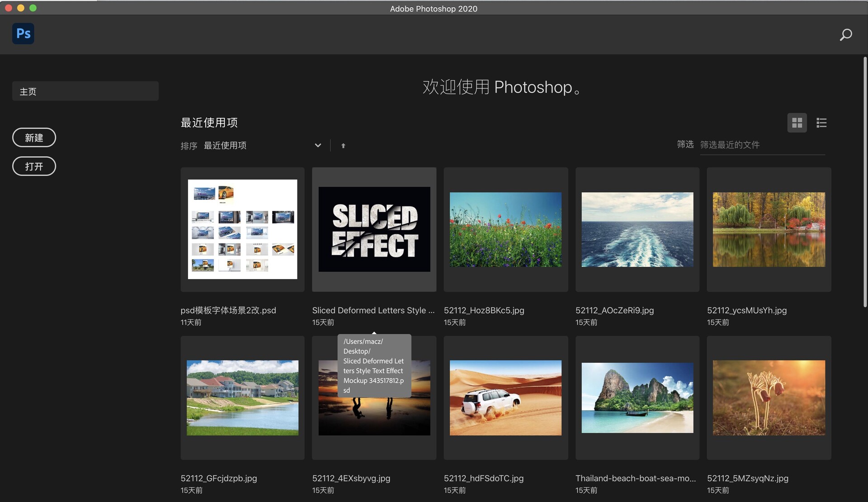
Task: Click the 新建 button
Action: click(x=34, y=137)
